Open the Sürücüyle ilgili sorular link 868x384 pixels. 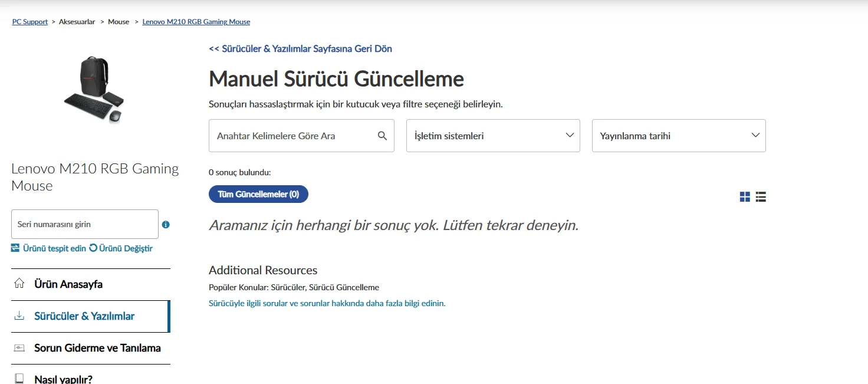[327, 303]
